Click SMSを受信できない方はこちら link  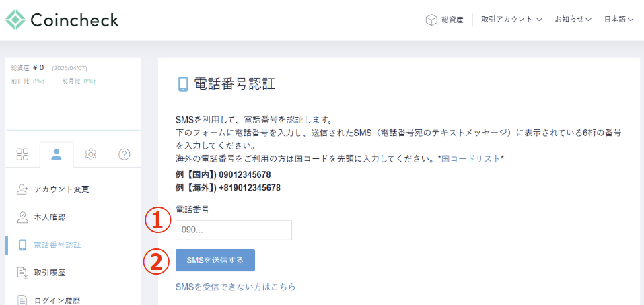235,287
